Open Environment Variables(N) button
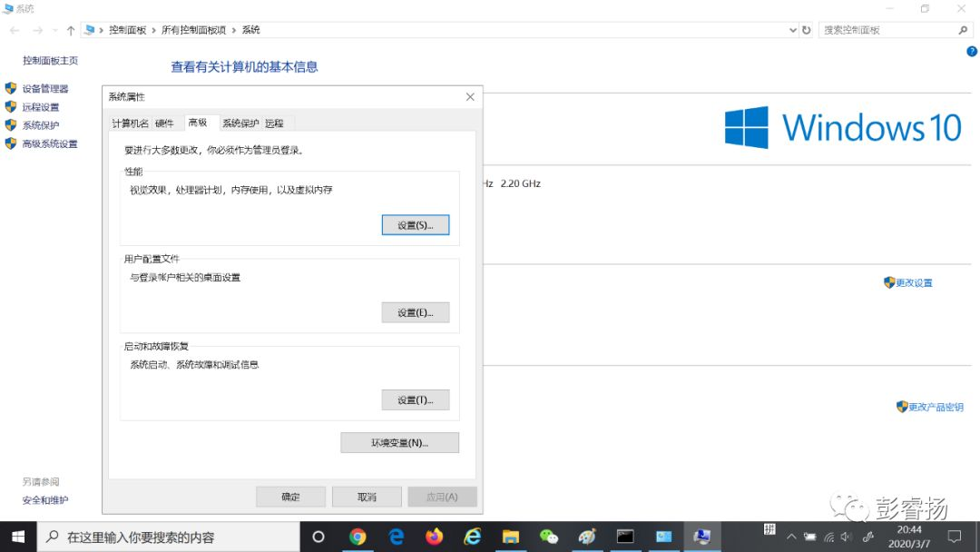This screenshot has width=980, height=552. (400, 443)
